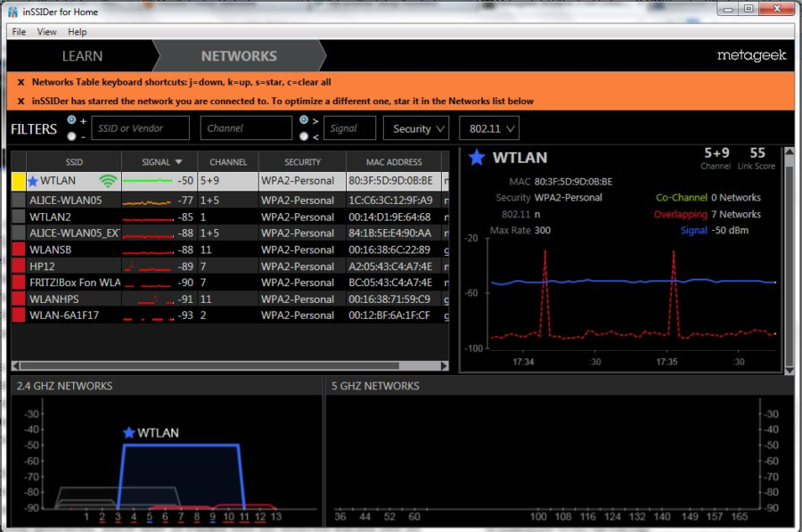Click the red color swatch of WLANSB

(x=19, y=250)
